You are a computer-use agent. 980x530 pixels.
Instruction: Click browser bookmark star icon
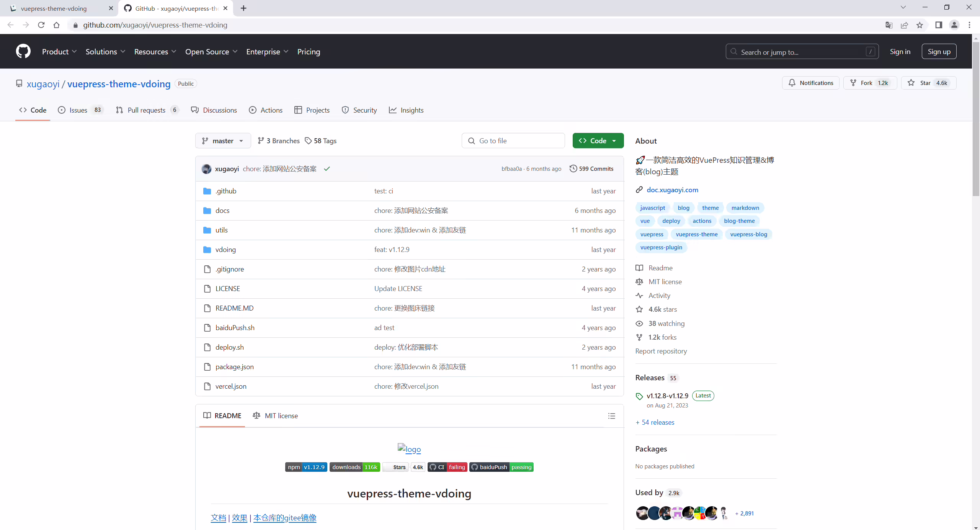pos(920,25)
